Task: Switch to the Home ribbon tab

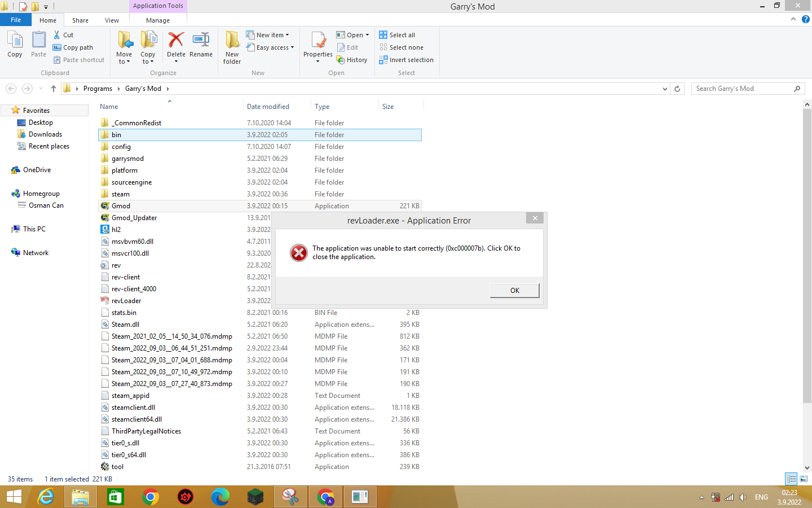Action: pyautogui.click(x=48, y=20)
